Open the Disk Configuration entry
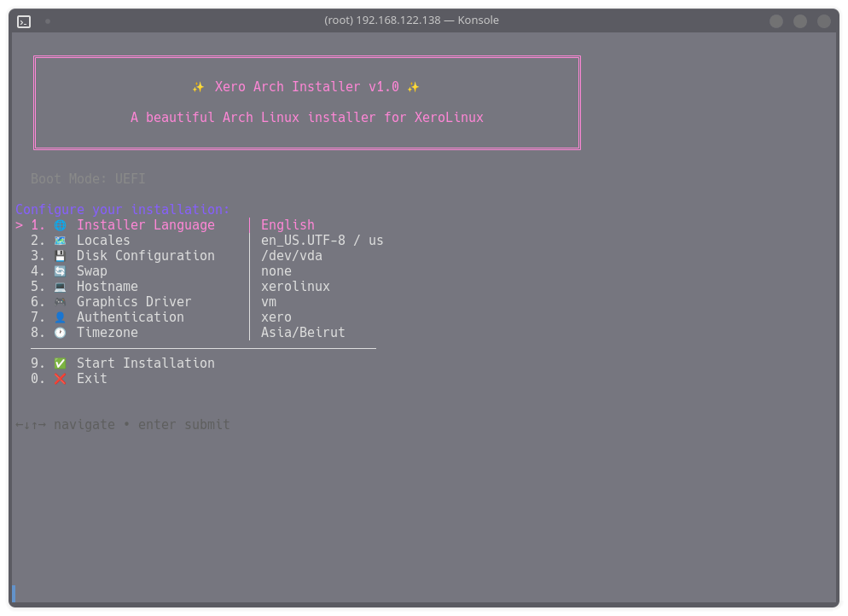848x616 pixels. pyautogui.click(x=146, y=256)
